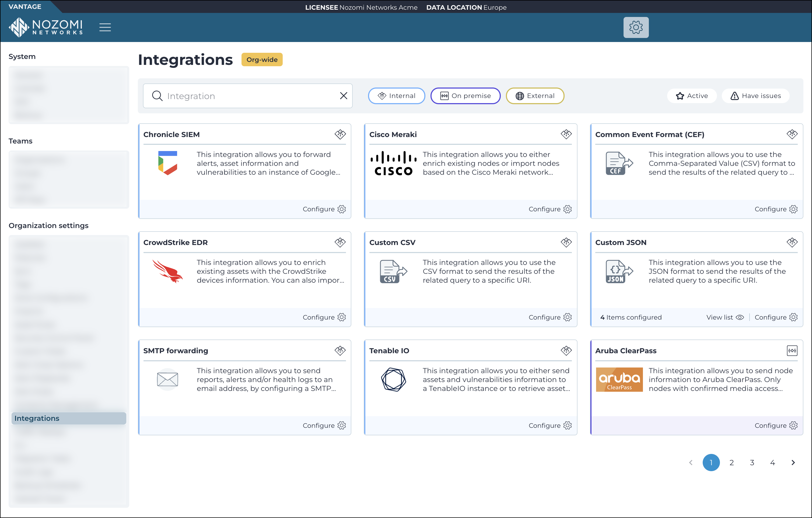Click the Nozomi Networks logo
This screenshot has width=812, height=518.
click(x=46, y=27)
